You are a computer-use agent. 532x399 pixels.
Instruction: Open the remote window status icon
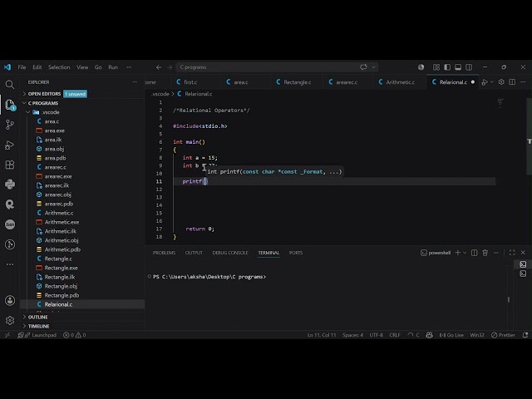[x=7, y=335]
